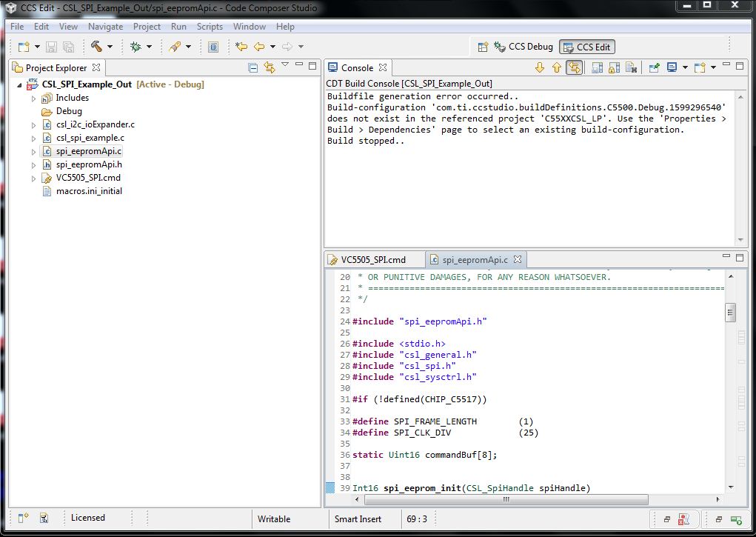756x537 pixels.
Task: Show the next console using the down arrow
Action: (x=540, y=67)
